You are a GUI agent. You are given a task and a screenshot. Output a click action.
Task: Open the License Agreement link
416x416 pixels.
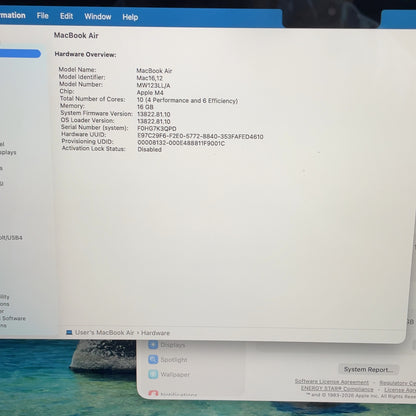(x=400, y=390)
